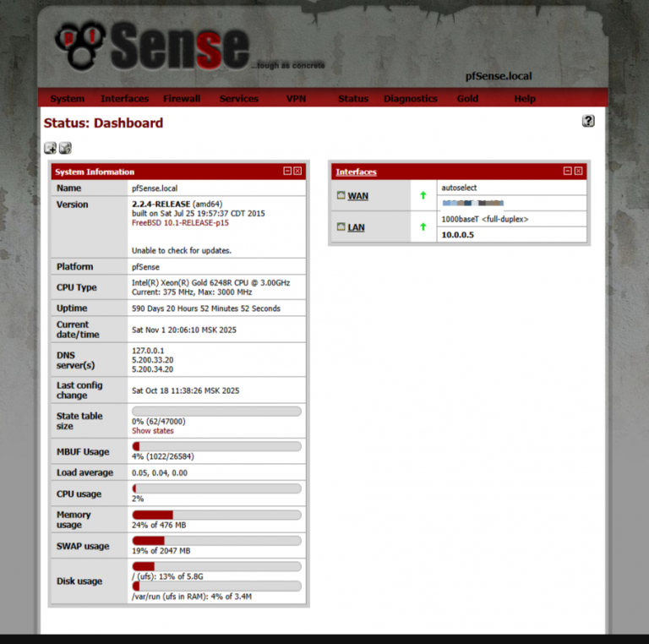Click DNS server 5.200.33.20
649x644 pixels.
pyautogui.click(x=152, y=360)
